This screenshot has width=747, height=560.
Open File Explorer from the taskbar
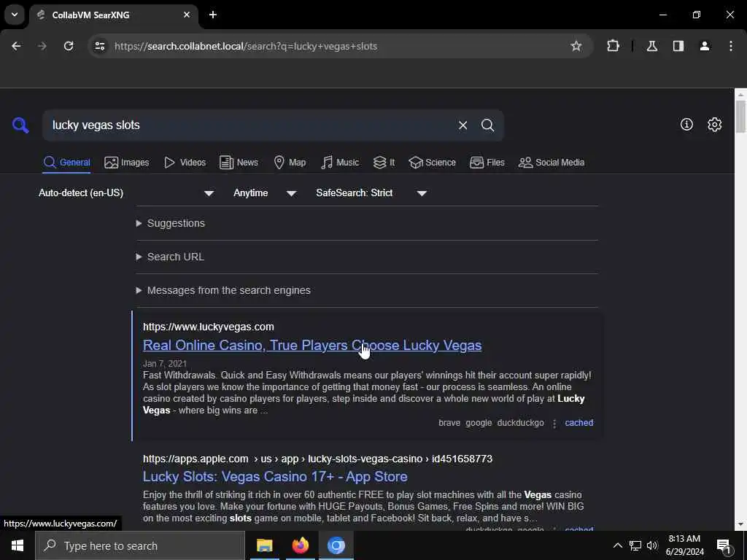coord(264,545)
